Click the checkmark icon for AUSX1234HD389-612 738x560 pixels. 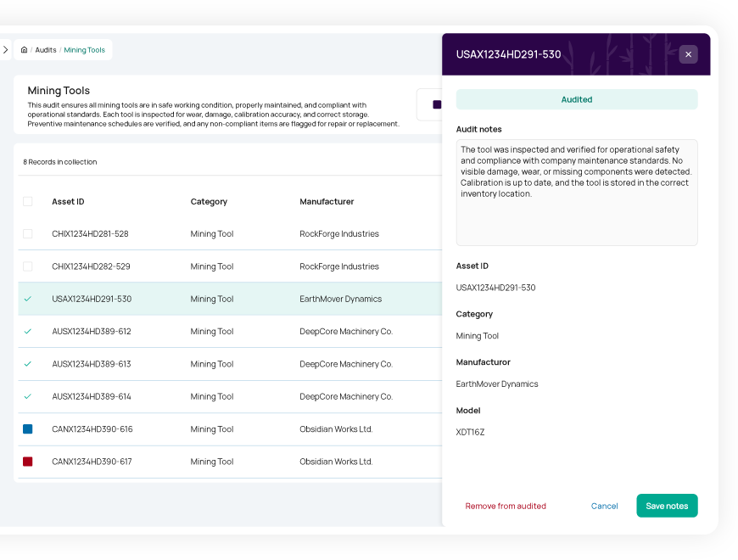(28, 332)
